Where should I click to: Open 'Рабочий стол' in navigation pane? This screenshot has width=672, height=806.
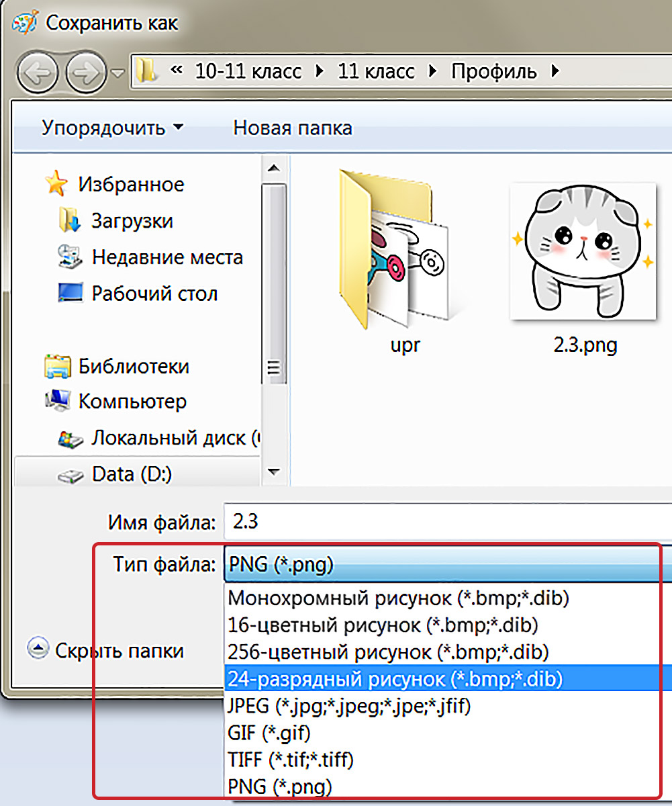(154, 294)
